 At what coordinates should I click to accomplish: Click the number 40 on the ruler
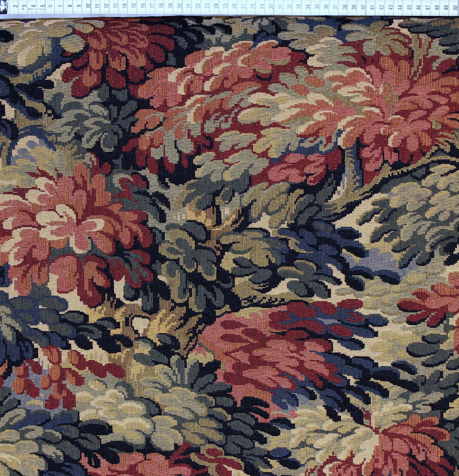(x=363, y=8)
